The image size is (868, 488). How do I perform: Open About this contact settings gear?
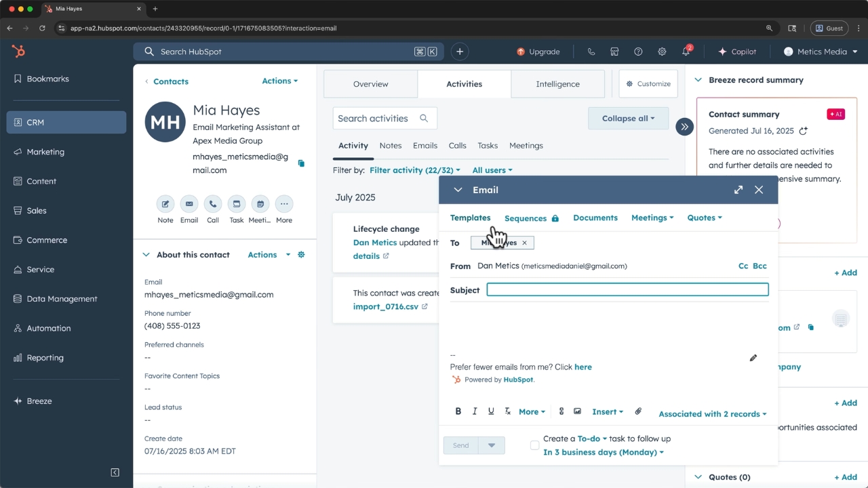coord(301,255)
